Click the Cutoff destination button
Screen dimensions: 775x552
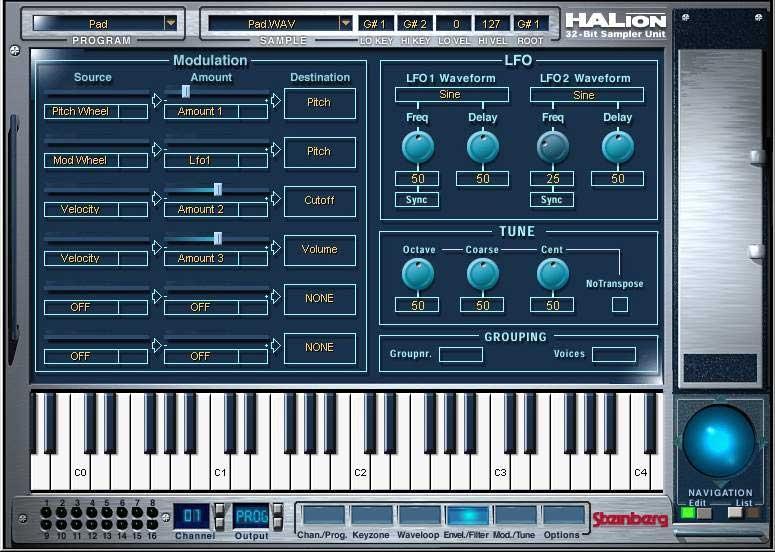click(320, 200)
